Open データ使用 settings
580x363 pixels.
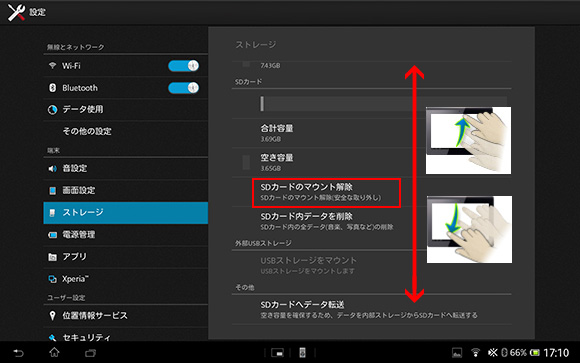[x=125, y=110]
